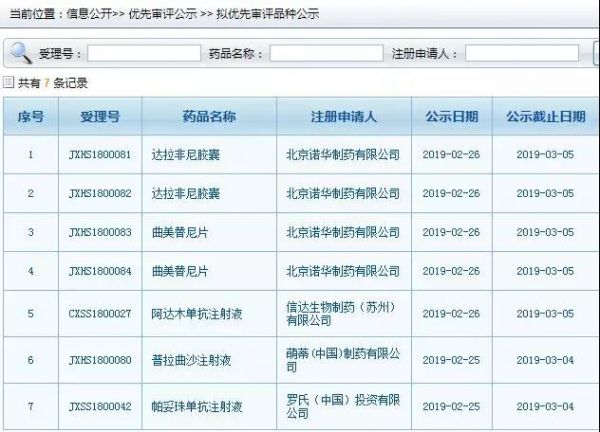This screenshot has height=432, width=600.
Task: Click the 公示截止日期 column header
Action: [x=545, y=117]
